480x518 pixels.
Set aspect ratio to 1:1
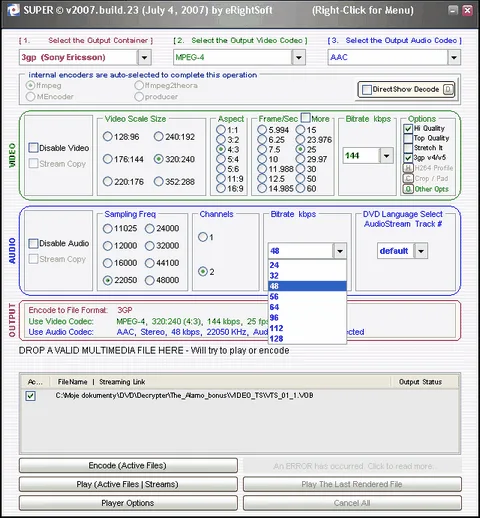pos(221,130)
